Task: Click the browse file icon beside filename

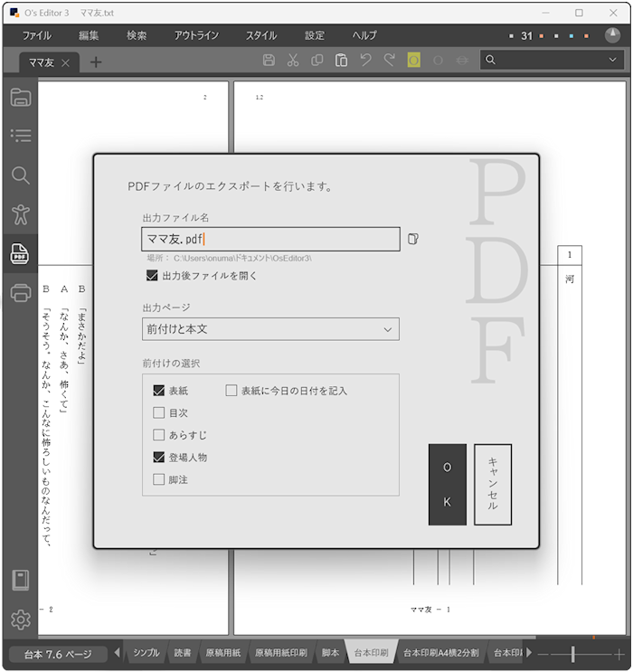Action: [413, 239]
